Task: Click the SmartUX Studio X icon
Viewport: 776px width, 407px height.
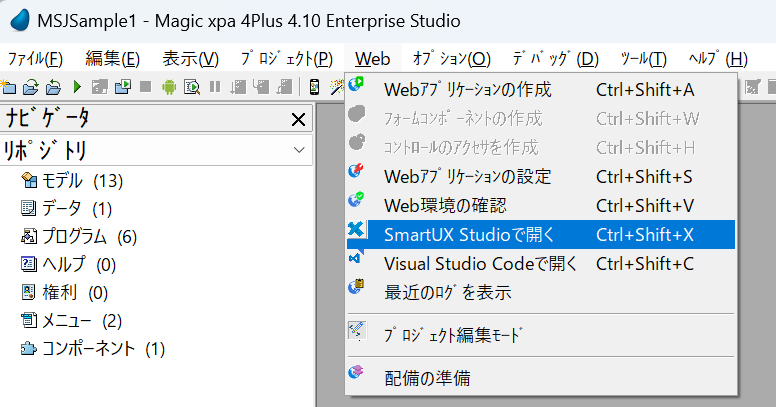Action: click(x=357, y=234)
